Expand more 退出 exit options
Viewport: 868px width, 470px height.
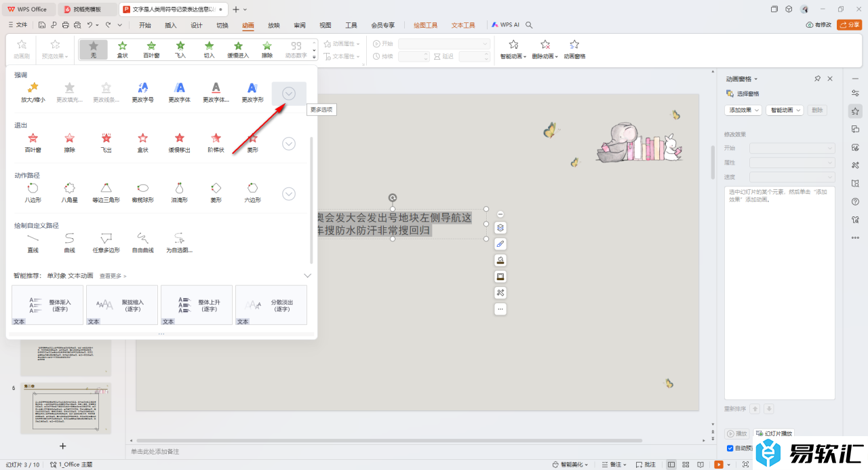289,144
